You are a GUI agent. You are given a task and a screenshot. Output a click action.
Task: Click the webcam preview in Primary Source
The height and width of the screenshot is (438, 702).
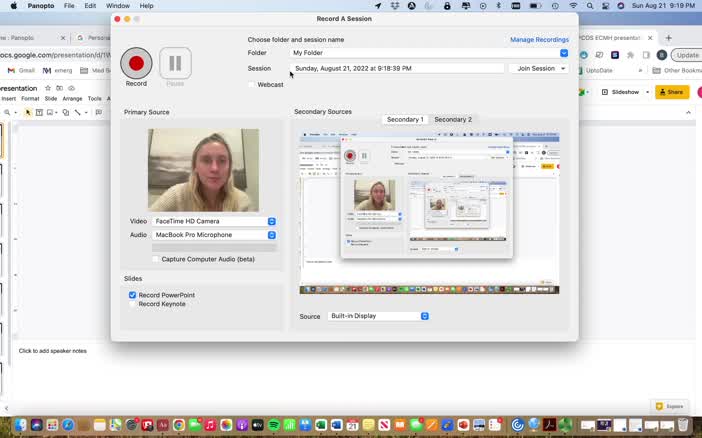(203, 170)
